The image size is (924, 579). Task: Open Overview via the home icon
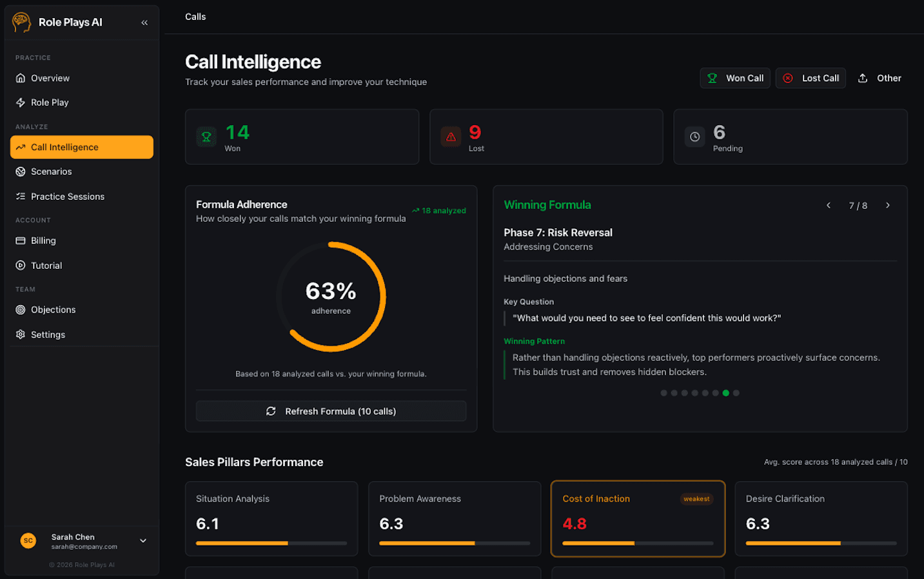pyautogui.click(x=22, y=78)
